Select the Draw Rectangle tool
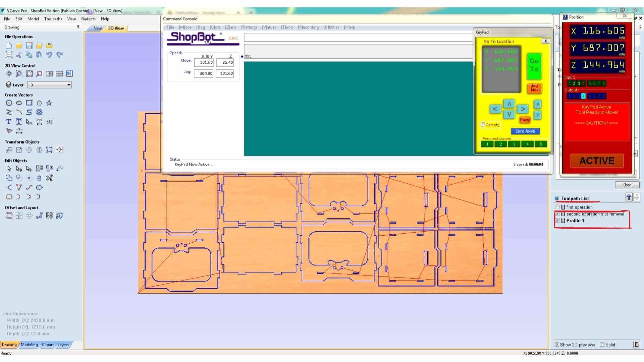The image size is (644, 362). [x=29, y=103]
